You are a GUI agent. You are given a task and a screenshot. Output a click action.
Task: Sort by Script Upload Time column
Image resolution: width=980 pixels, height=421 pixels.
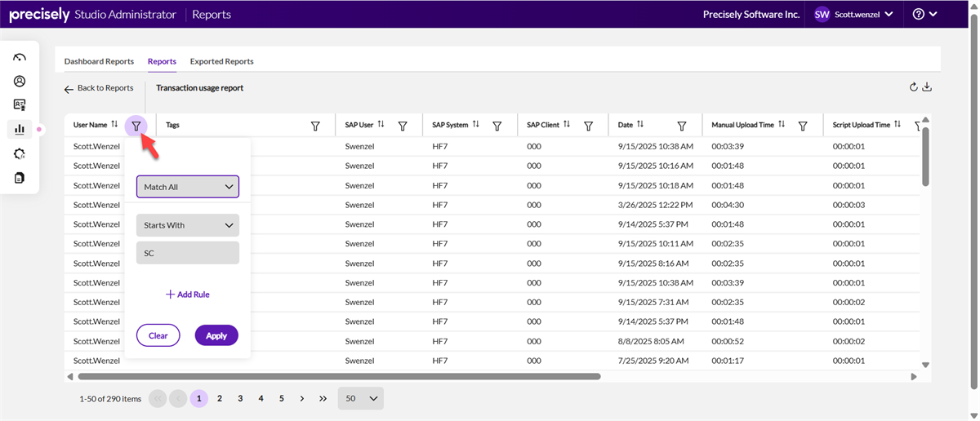click(898, 125)
